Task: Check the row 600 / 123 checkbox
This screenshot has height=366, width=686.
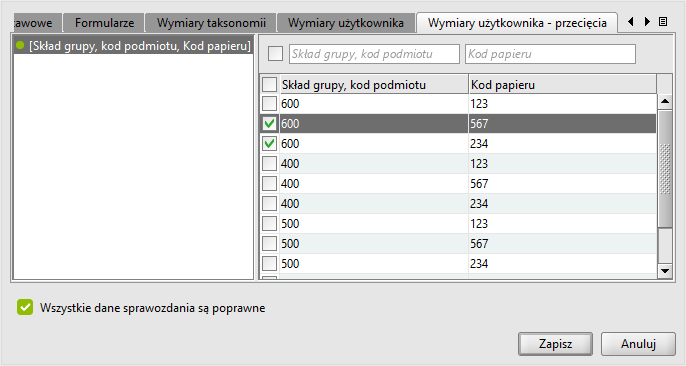Action: [x=269, y=104]
